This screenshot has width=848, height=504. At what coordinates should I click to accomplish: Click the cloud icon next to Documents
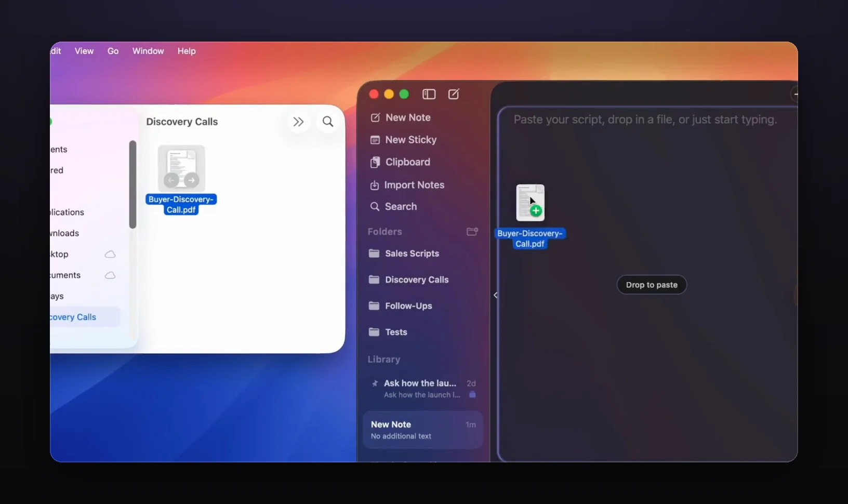click(x=110, y=275)
